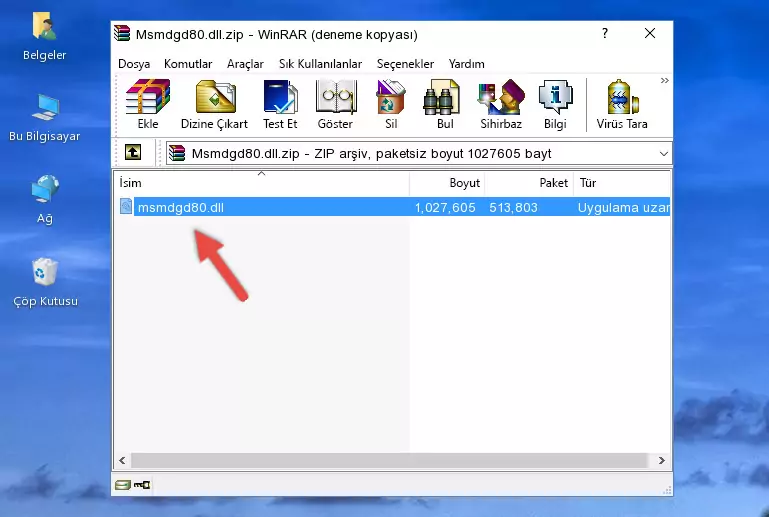Click the 513,803 packed value
769x517 pixels.
tap(513, 207)
